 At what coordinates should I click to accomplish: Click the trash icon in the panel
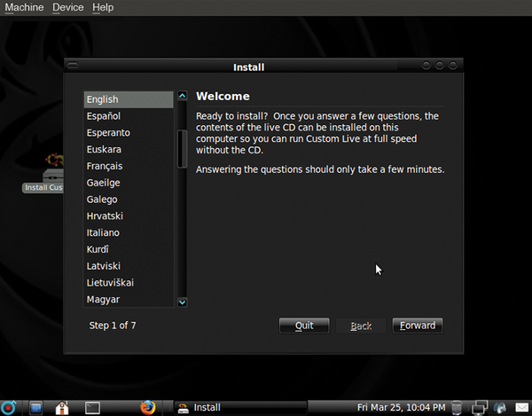(x=457, y=407)
